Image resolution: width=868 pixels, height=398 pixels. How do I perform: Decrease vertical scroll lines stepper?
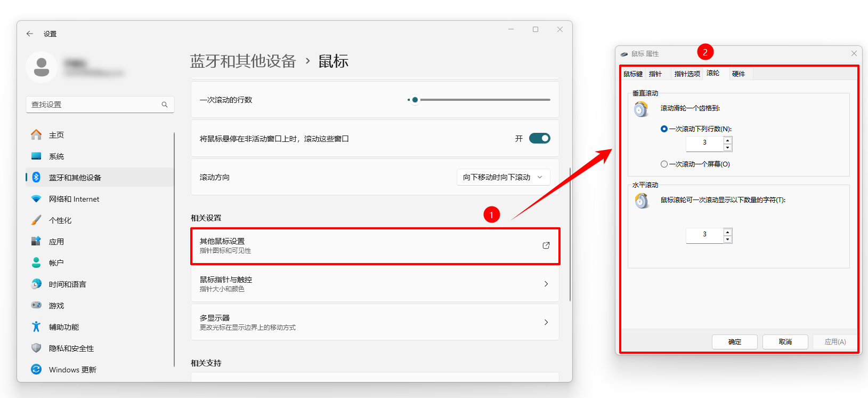(728, 148)
